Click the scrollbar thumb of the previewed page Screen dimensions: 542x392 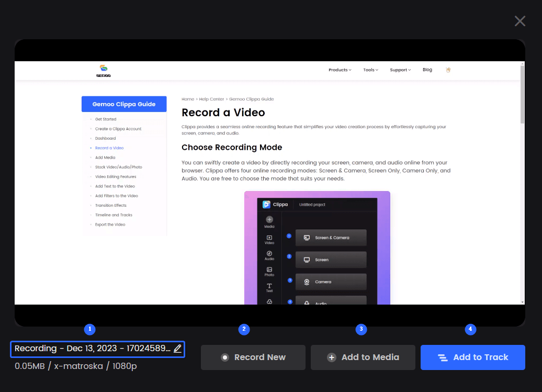coord(522,94)
